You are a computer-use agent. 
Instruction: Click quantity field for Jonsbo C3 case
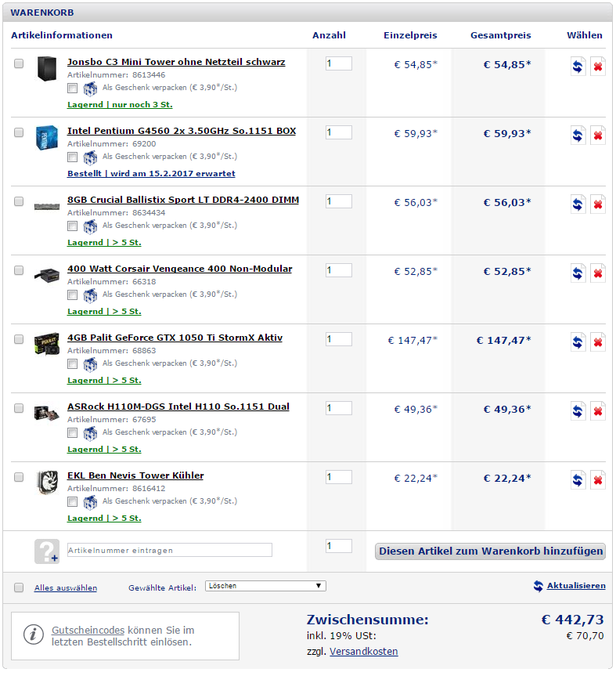[339, 63]
